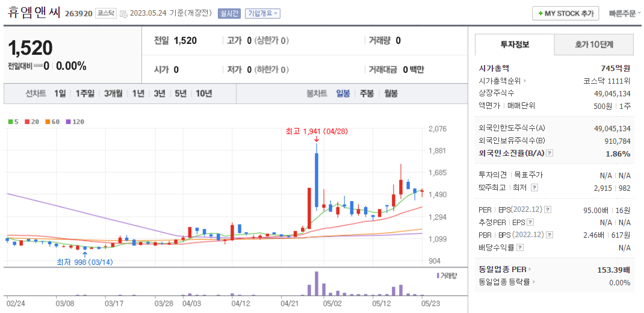Click the arrow next to 시가총액순위
Screen dimensions: 644x313
(x=524, y=81)
